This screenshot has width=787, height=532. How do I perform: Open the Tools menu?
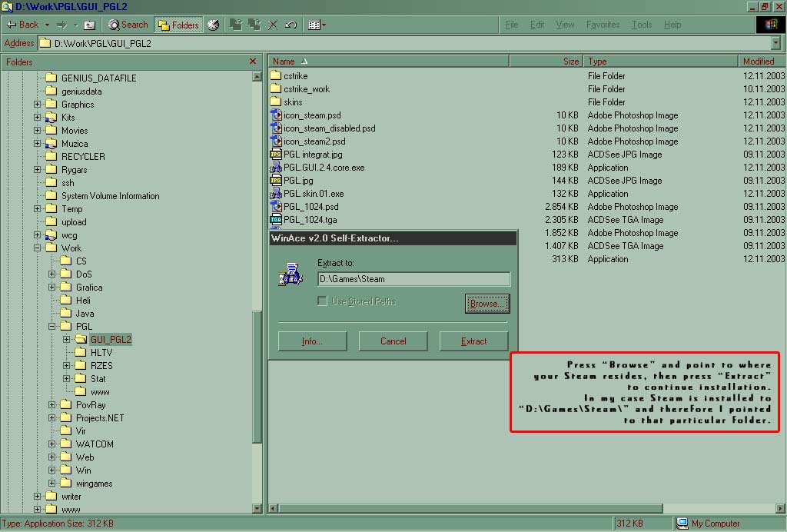(x=642, y=25)
